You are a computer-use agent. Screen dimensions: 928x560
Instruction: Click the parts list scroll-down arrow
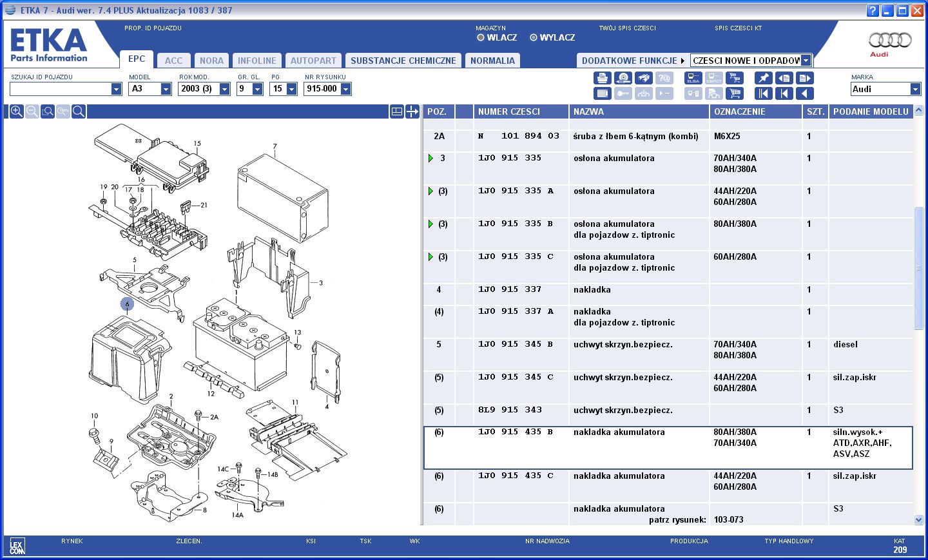click(x=918, y=519)
